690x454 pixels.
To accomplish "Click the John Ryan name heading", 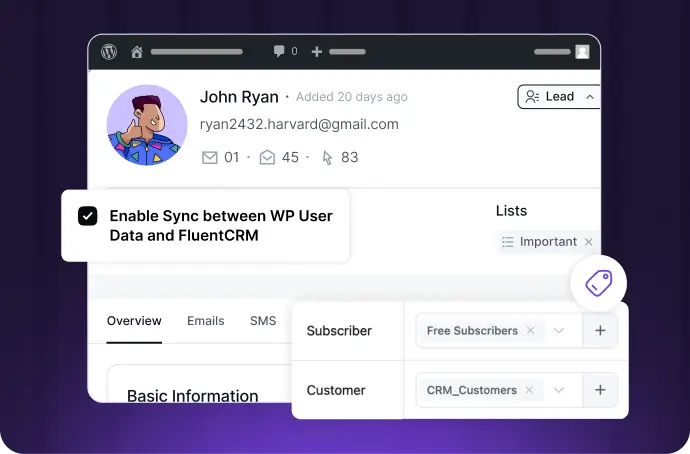I will (x=239, y=97).
